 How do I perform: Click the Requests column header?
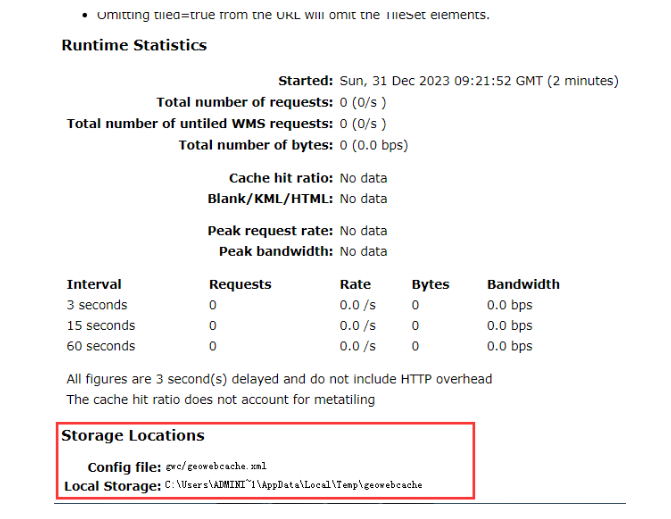[240, 285]
